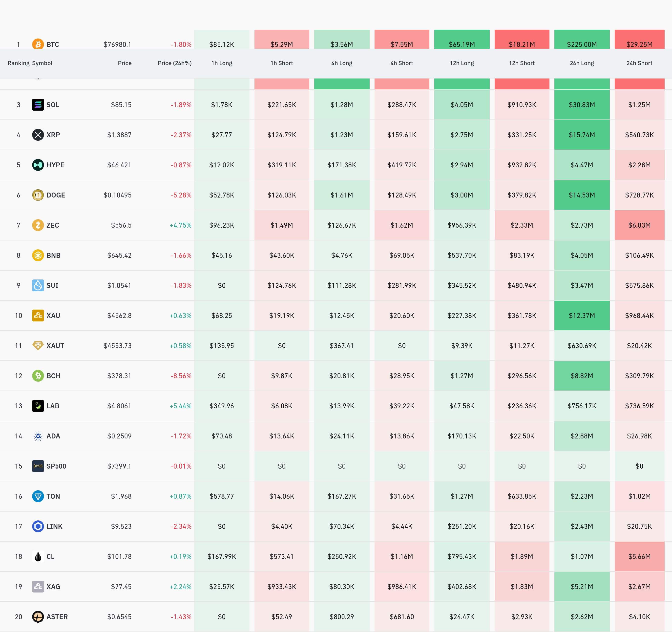Image resolution: width=672 pixels, height=632 pixels.
Task: Sort by 12h Short column header
Action: pos(522,63)
